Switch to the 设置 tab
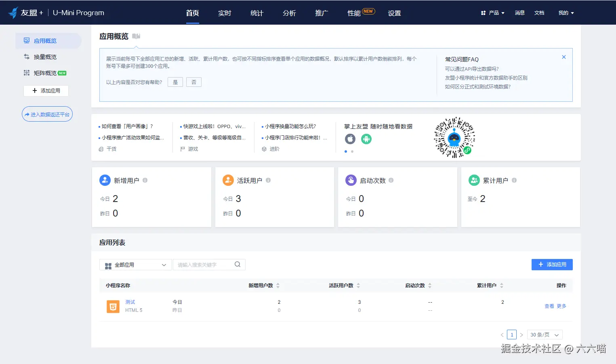 pyautogui.click(x=394, y=13)
